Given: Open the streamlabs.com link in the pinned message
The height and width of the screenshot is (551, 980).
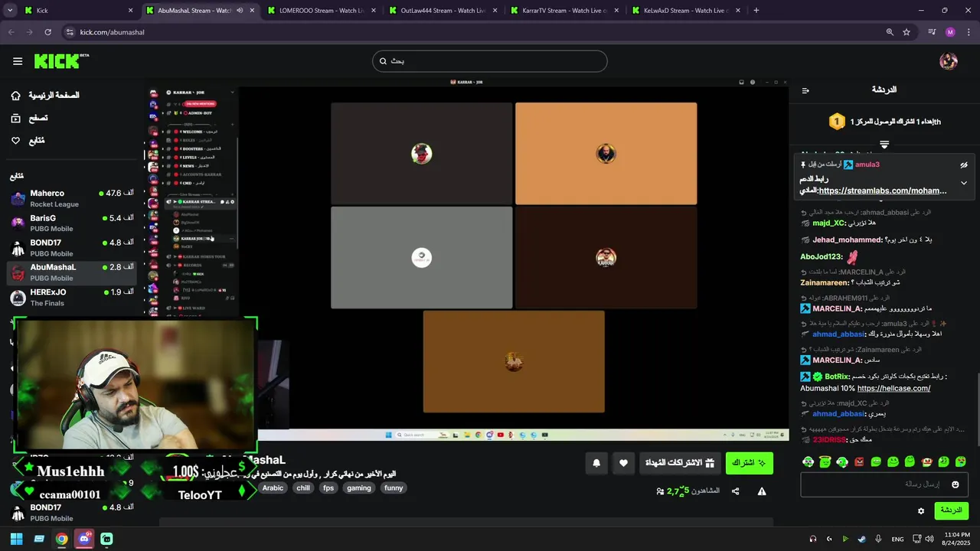Looking at the screenshot, I should pyautogui.click(x=883, y=191).
